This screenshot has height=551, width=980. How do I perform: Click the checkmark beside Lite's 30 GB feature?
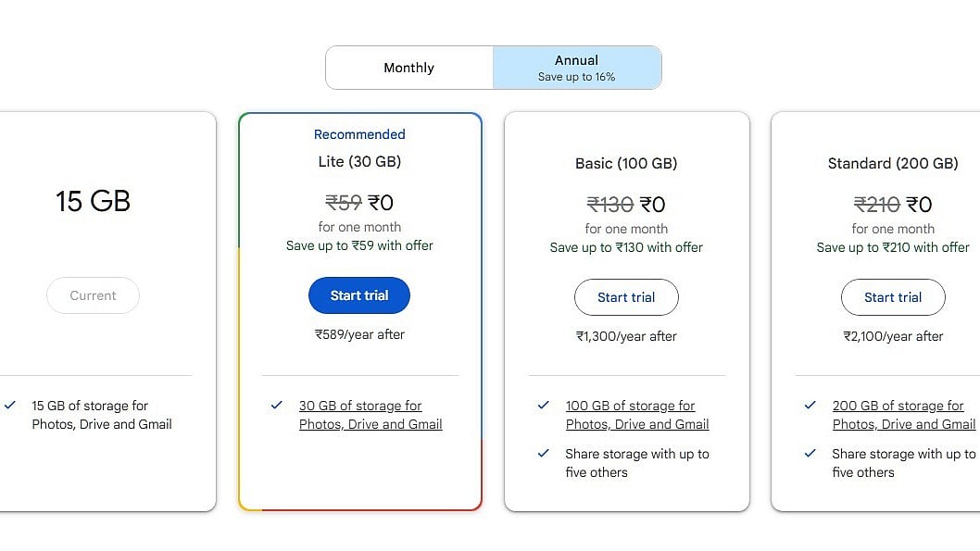tap(275, 405)
